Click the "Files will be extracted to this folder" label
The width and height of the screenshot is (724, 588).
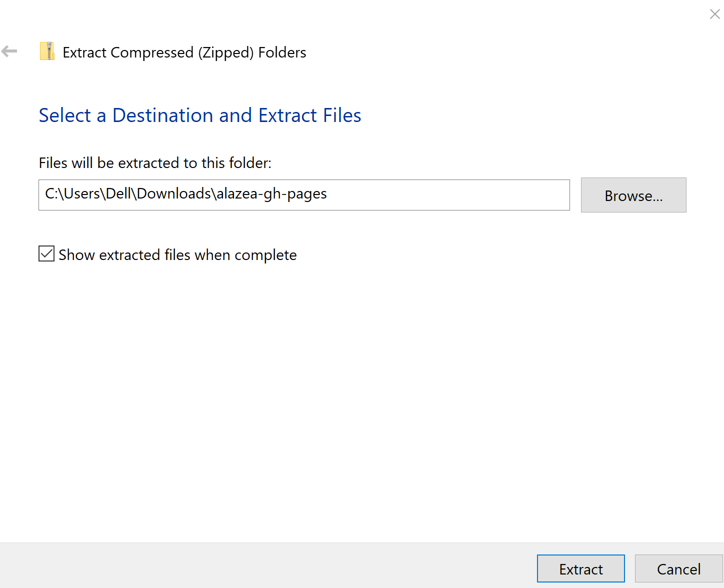click(x=155, y=163)
